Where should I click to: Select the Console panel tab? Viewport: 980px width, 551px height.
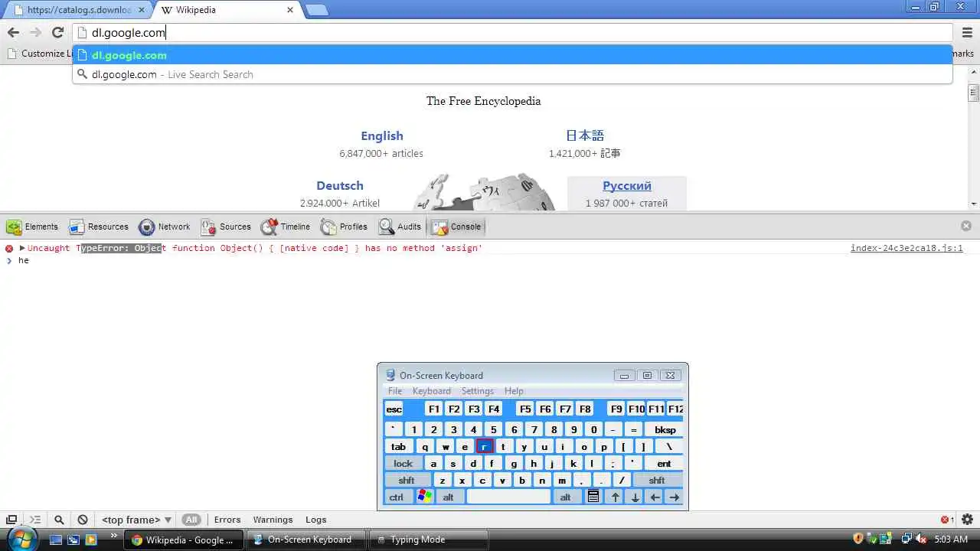(x=456, y=227)
